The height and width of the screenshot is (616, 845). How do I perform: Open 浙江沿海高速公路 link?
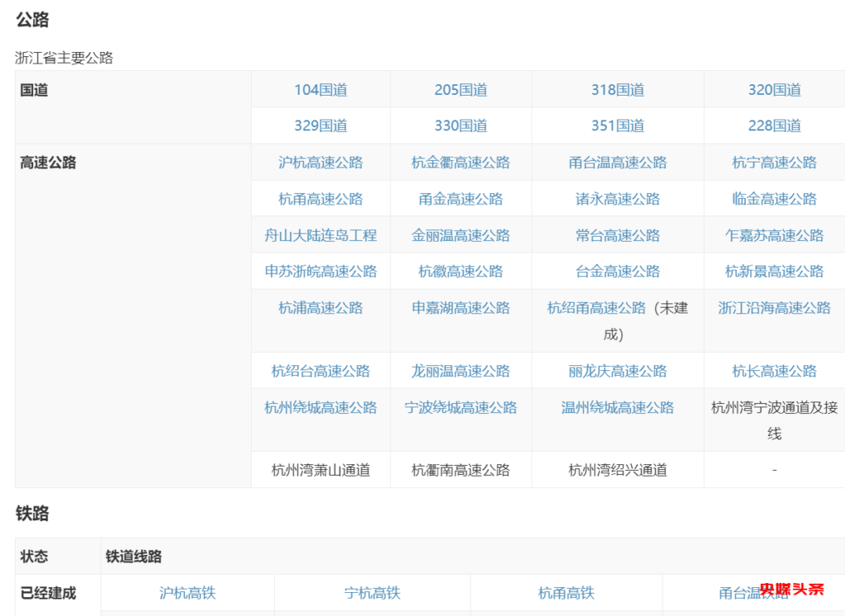[774, 308]
